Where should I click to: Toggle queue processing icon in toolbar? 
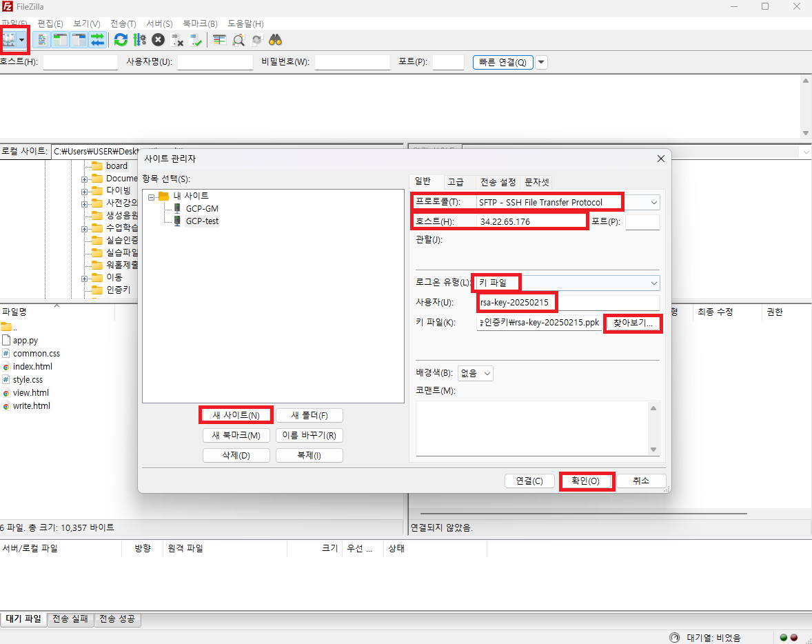click(x=139, y=40)
